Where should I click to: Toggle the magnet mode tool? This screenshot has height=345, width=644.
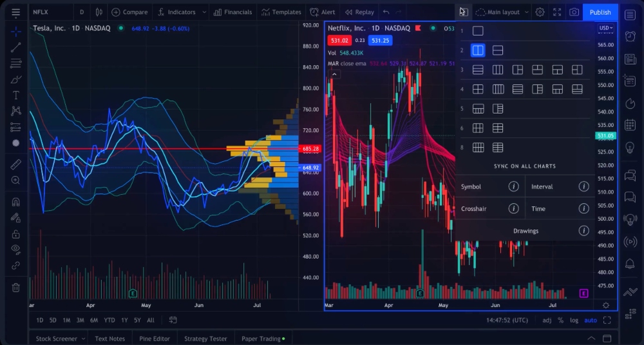[16, 202]
